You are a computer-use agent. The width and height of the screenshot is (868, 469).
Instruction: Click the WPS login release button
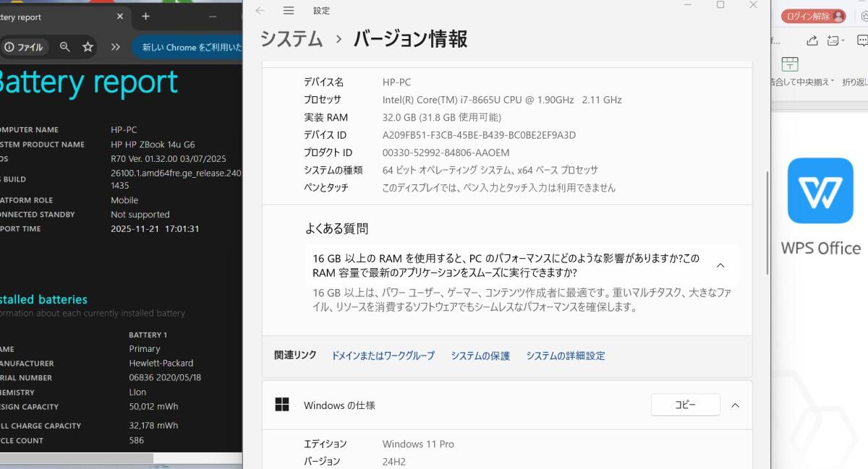coord(814,16)
